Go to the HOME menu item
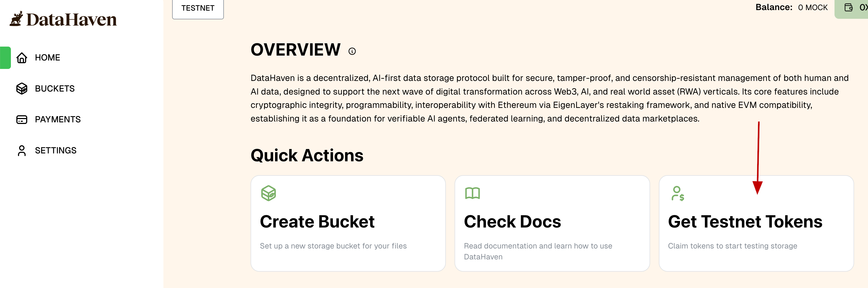 click(47, 58)
